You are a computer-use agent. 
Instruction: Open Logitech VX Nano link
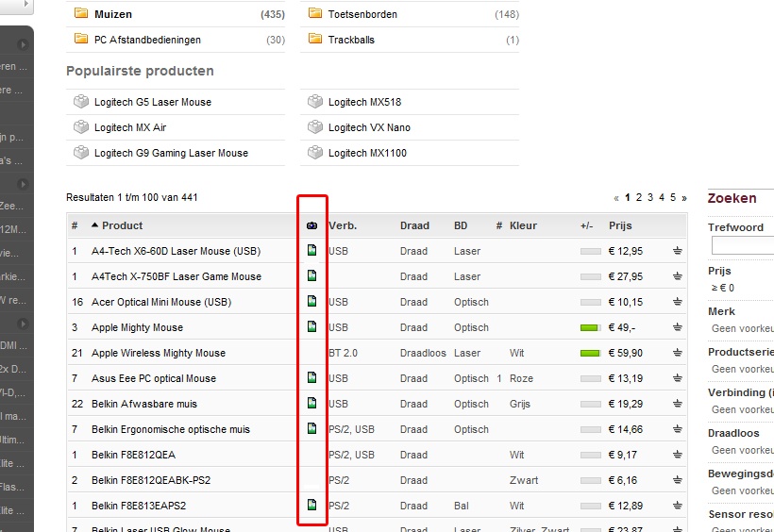369,127
